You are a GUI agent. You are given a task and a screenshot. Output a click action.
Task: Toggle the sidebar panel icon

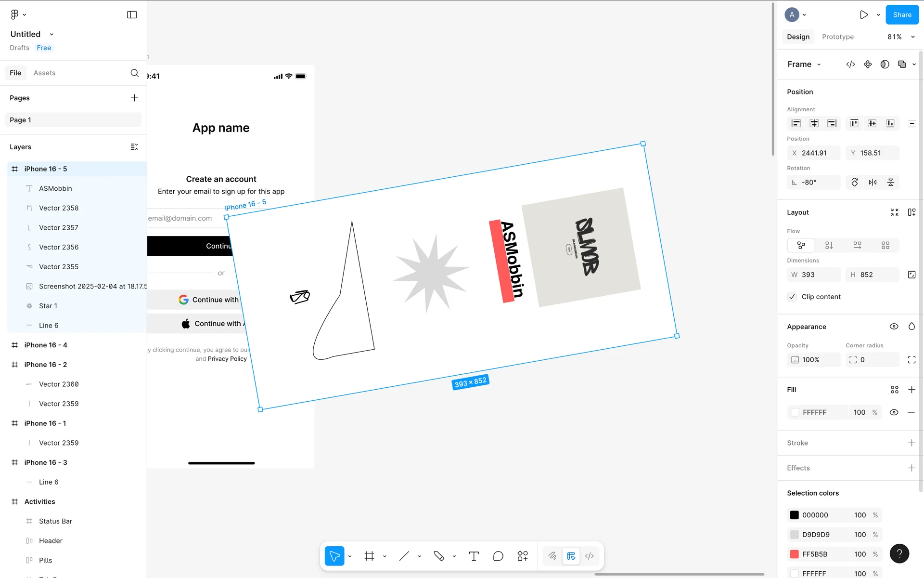tap(132, 15)
